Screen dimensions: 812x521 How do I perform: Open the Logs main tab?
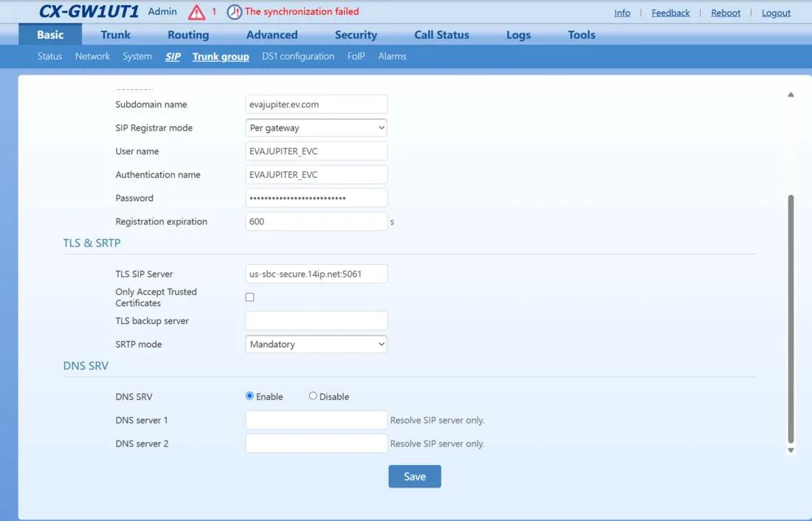tap(518, 35)
